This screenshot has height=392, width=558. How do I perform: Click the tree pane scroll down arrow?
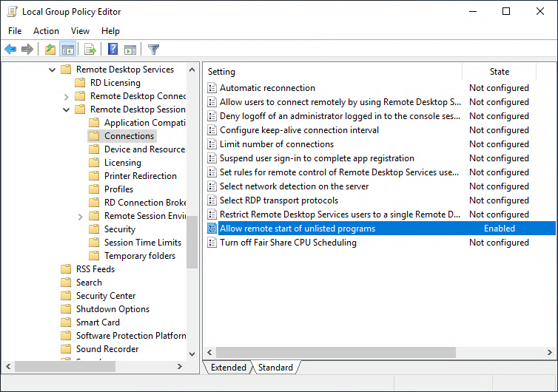tap(192, 354)
